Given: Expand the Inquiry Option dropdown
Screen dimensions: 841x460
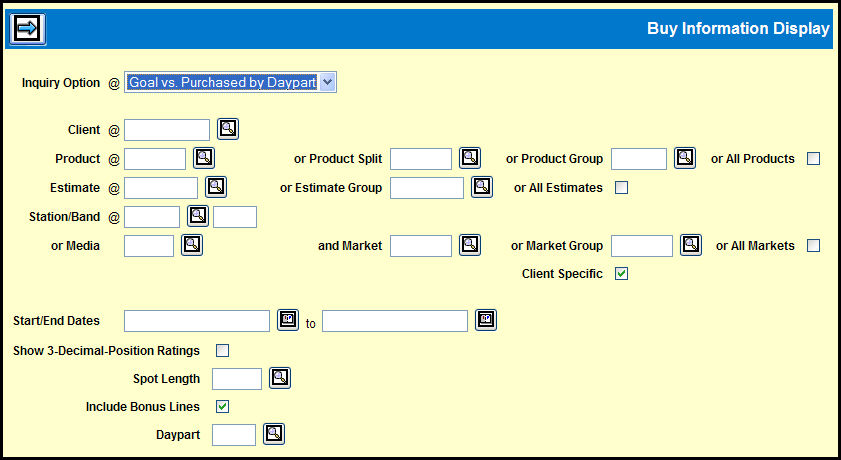Looking at the screenshot, I should [x=328, y=83].
